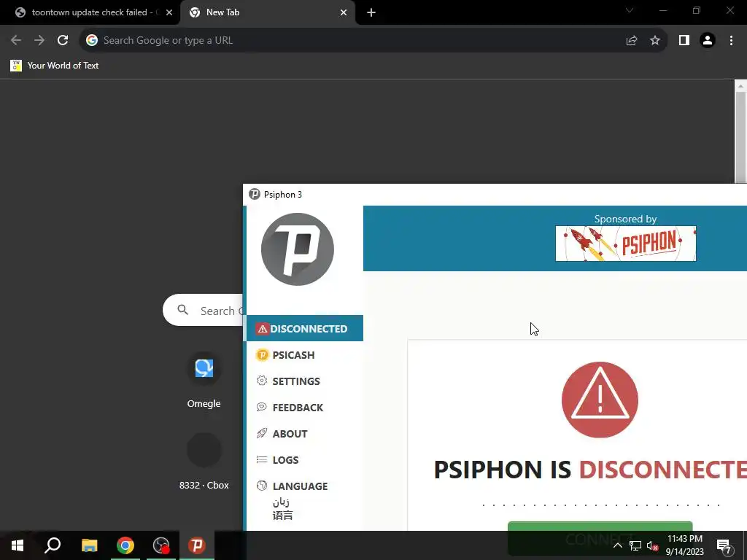Click the Feedback speech bubble icon

262,407
